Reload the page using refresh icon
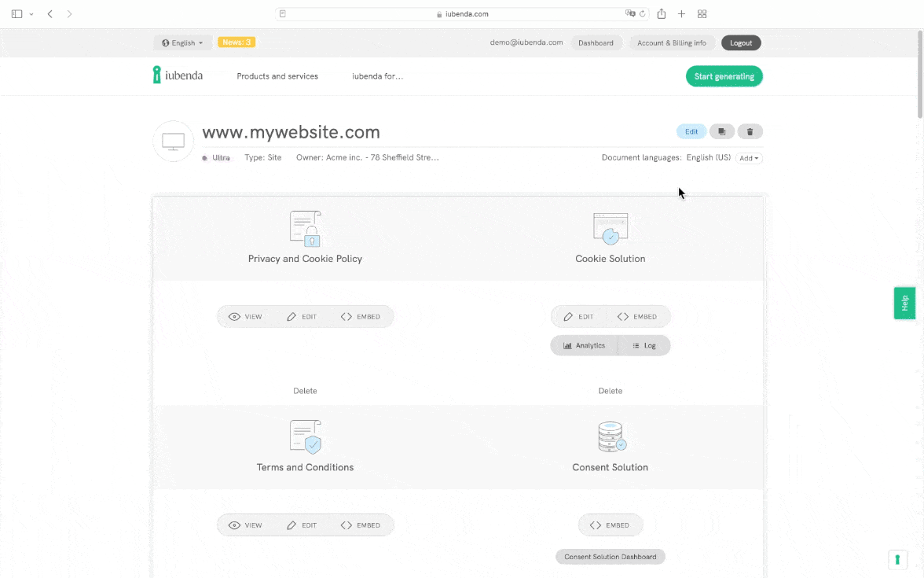The height and width of the screenshot is (578, 924). (643, 14)
